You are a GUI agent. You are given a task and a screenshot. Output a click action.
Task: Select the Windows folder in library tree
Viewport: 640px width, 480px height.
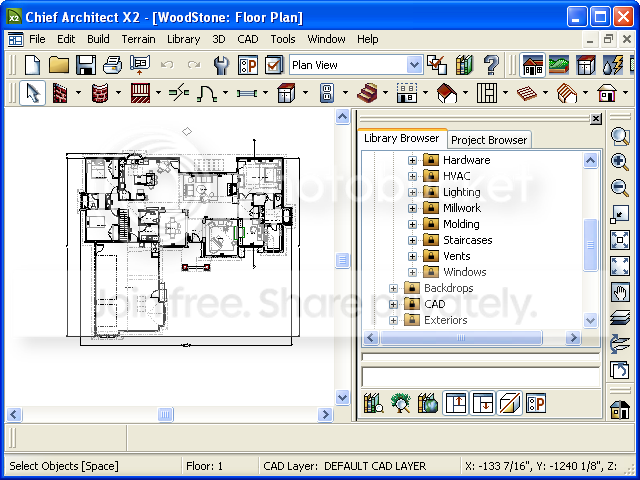coord(464,272)
